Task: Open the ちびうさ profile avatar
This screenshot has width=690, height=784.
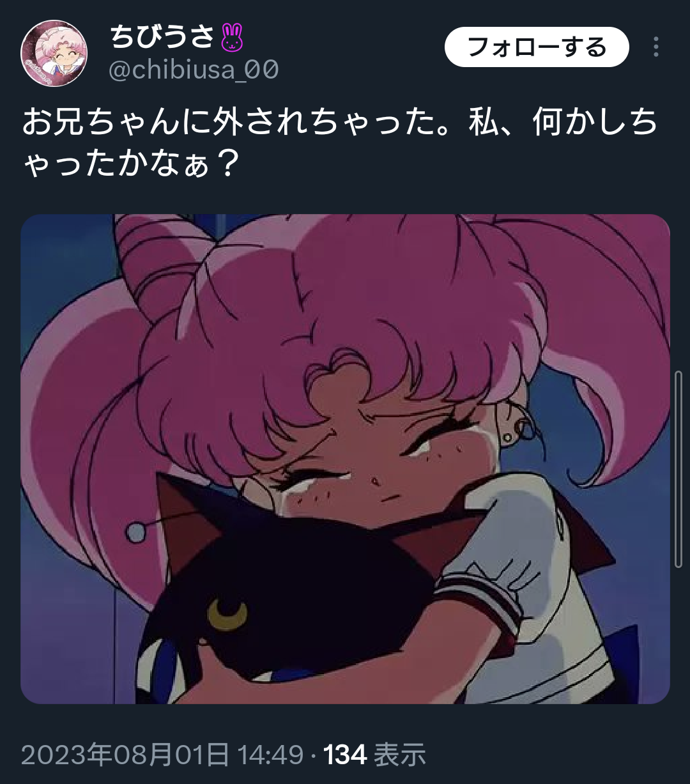Action: [x=54, y=53]
